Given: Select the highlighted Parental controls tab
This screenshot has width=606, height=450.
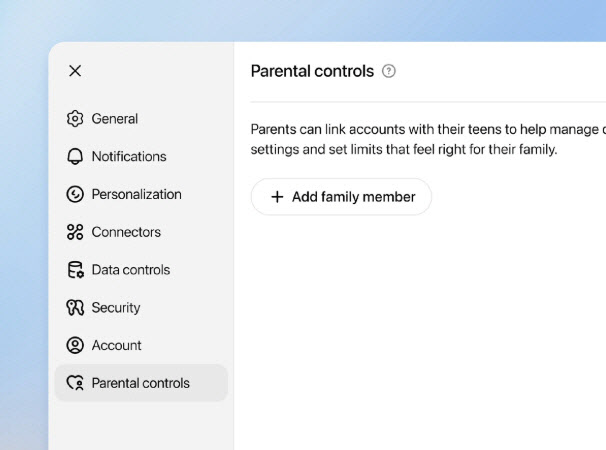Looking at the screenshot, I should (141, 383).
